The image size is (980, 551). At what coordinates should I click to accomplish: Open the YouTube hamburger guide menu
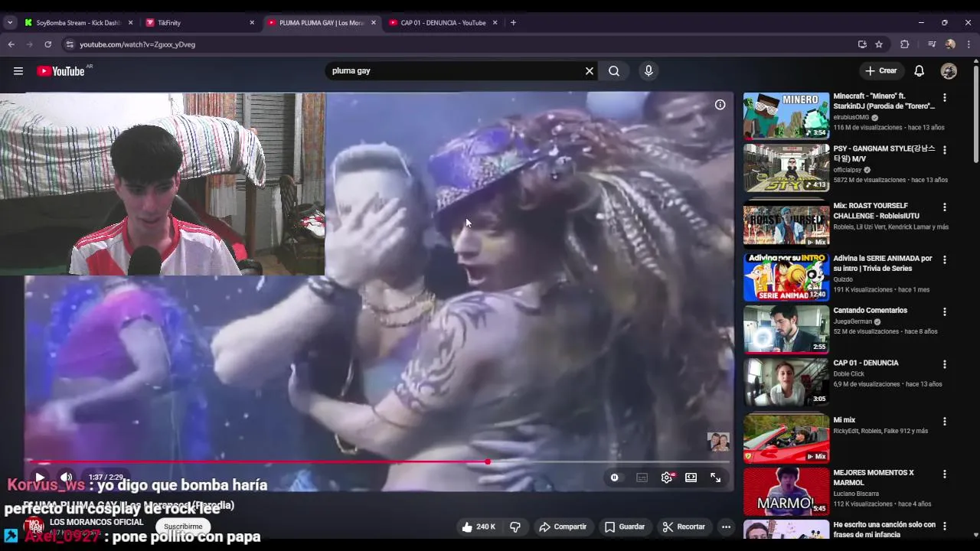[18, 71]
